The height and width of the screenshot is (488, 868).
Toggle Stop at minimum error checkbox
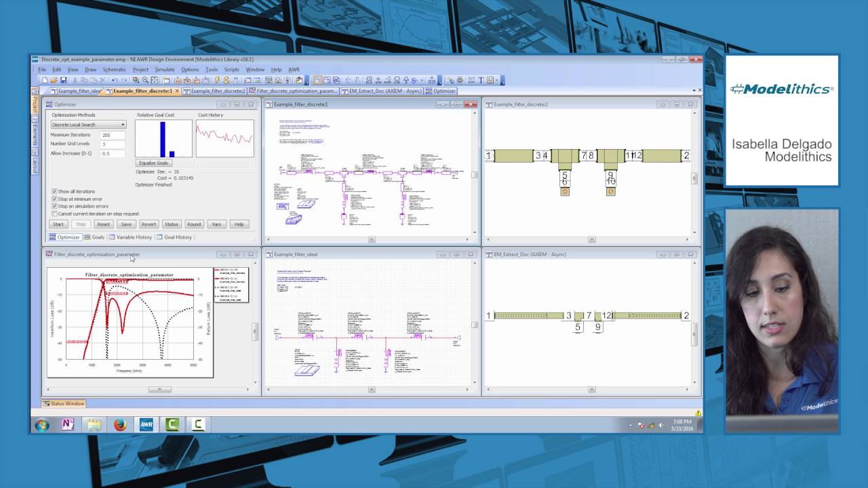click(x=54, y=199)
